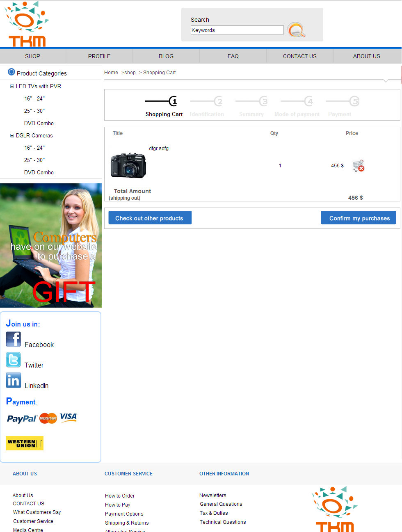Click the Keywords search field
402x532 pixels.
tap(237, 30)
